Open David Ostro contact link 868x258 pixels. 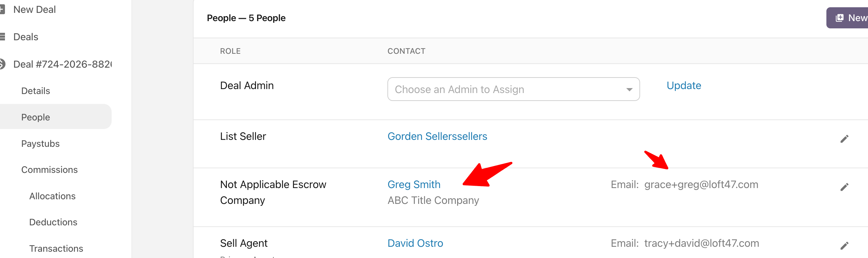tap(415, 243)
